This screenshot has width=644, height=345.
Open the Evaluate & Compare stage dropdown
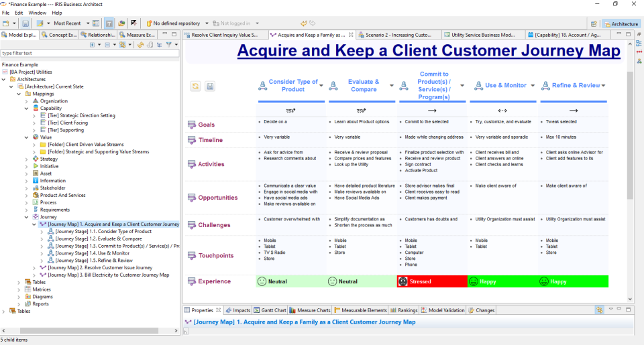click(x=392, y=85)
